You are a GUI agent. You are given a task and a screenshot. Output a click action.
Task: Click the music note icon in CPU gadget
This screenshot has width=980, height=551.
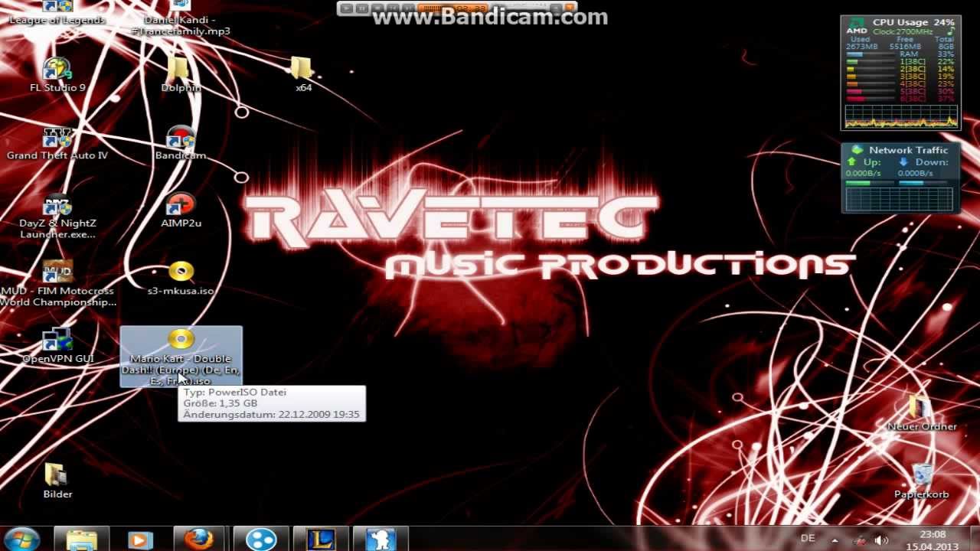click(x=950, y=32)
